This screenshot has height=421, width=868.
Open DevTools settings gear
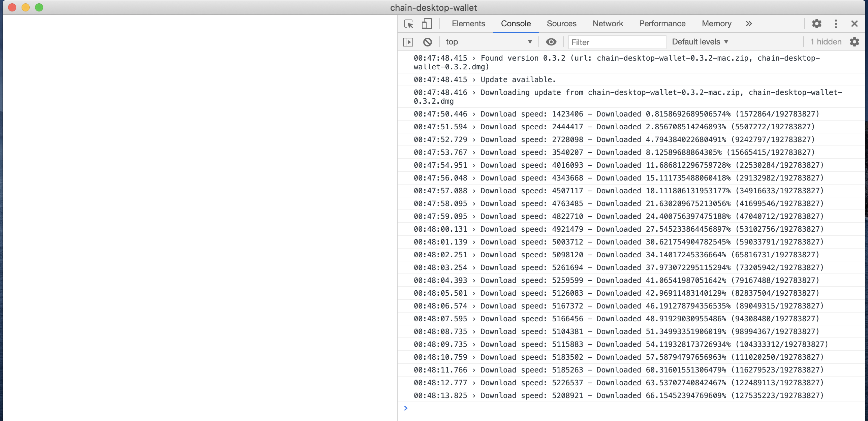[817, 24]
